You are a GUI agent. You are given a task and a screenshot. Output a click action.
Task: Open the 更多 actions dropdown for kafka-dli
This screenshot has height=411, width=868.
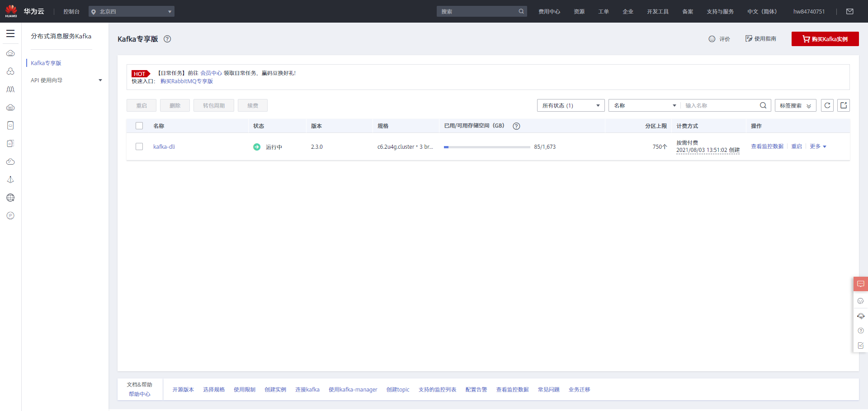[x=818, y=146]
